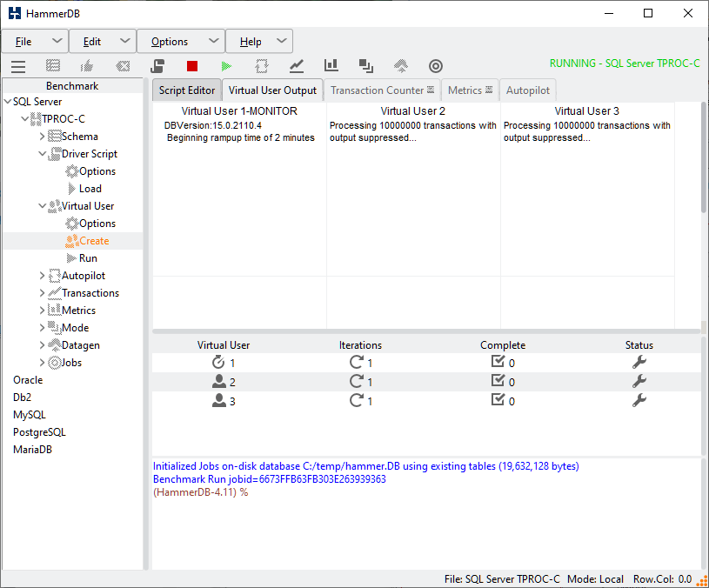Click the load driver script toolbar icon
The image size is (709, 588).
157,66
